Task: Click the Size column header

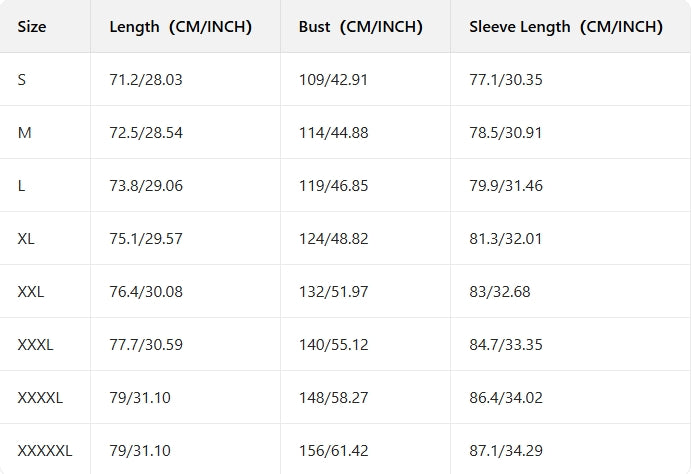Action: pyautogui.click(x=32, y=27)
